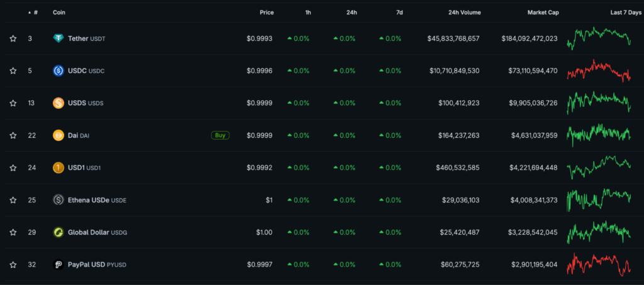The image size is (644, 285).
Task: Click the PayPal USD coin logo
Action: click(58, 265)
